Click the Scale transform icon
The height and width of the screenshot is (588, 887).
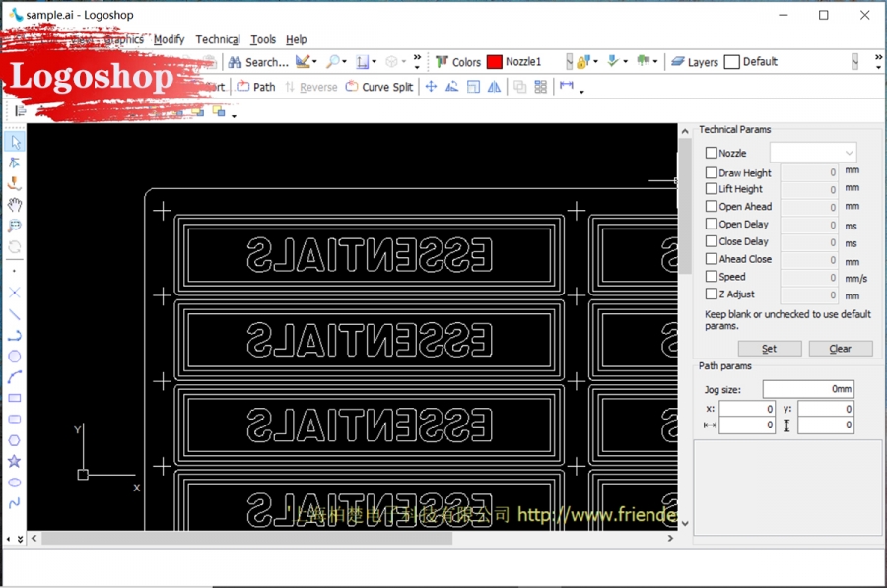pyautogui.click(x=473, y=87)
